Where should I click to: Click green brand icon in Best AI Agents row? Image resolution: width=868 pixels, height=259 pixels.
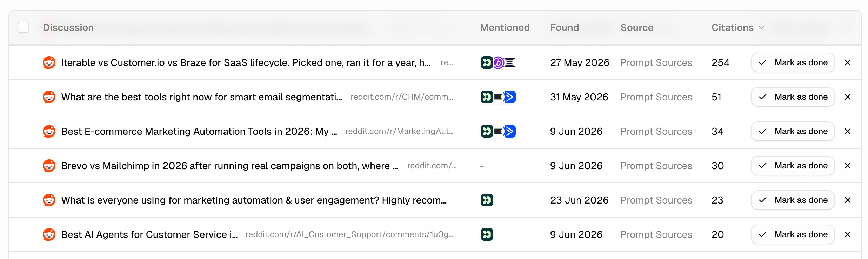(487, 234)
